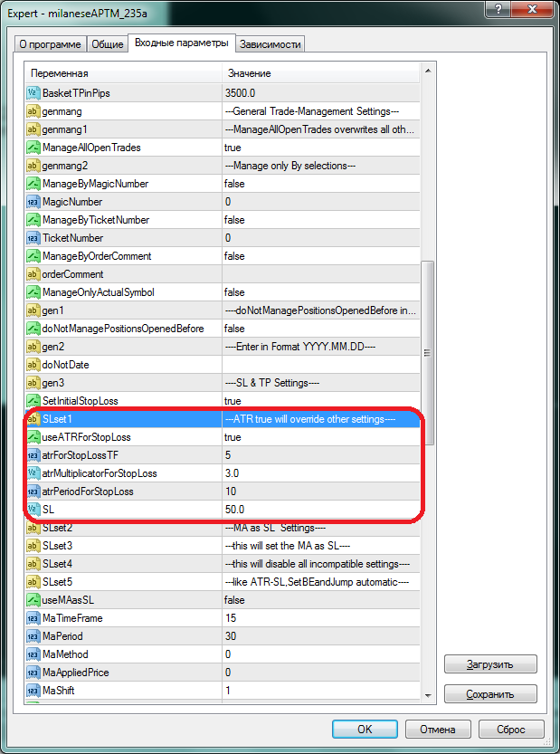Click the Значение column header
560x754 pixels.
coord(321,73)
